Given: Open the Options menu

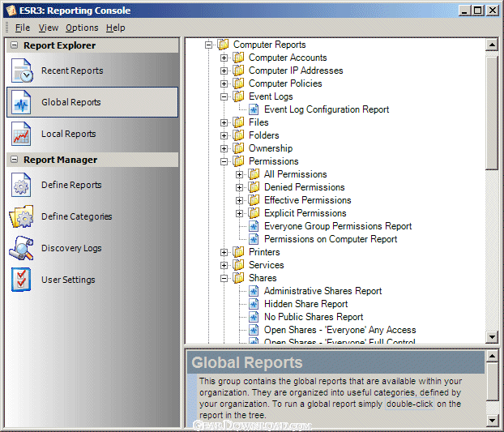Looking at the screenshot, I should 82,28.
